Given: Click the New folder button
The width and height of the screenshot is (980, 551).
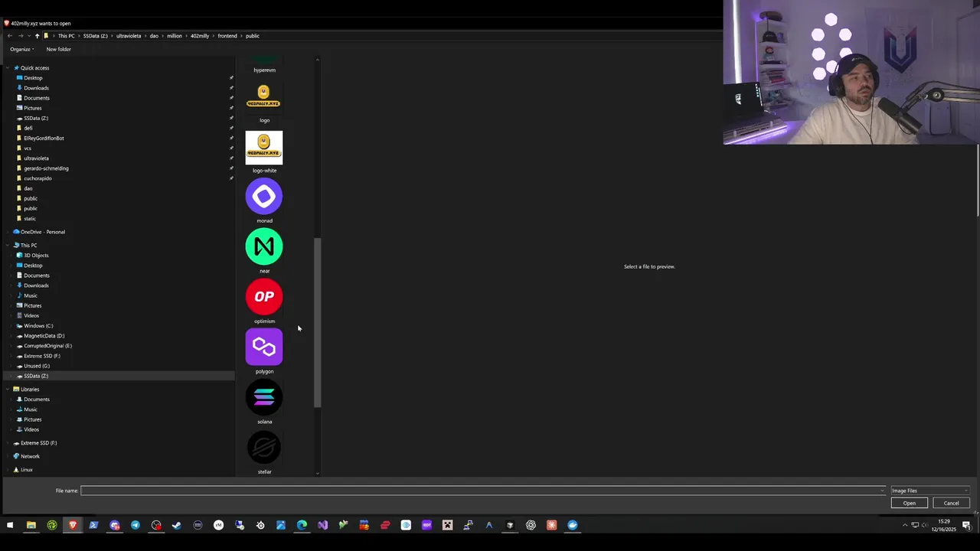Looking at the screenshot, I should pyautogui.click(x=58, y=49).
